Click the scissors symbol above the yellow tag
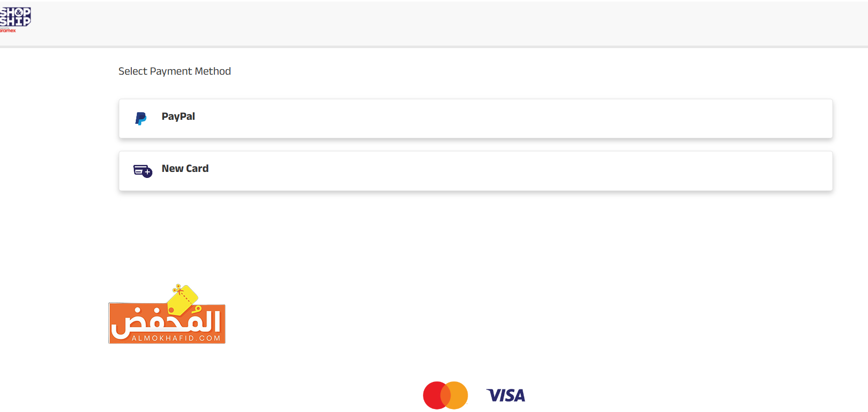The image size is (868, 412). [x=176, y=288]
